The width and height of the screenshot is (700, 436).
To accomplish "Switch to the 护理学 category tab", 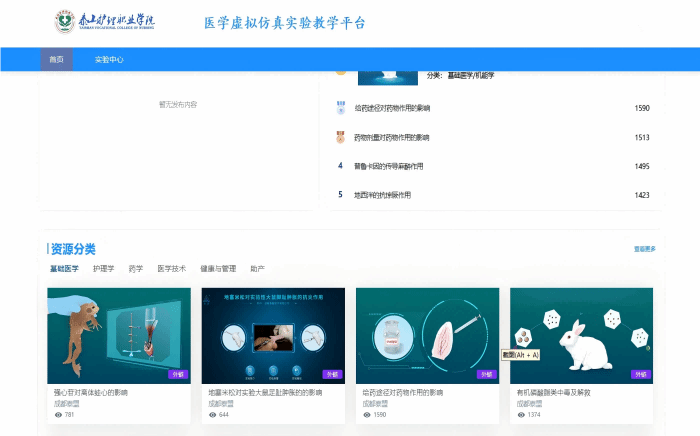I will click(103, 269).
